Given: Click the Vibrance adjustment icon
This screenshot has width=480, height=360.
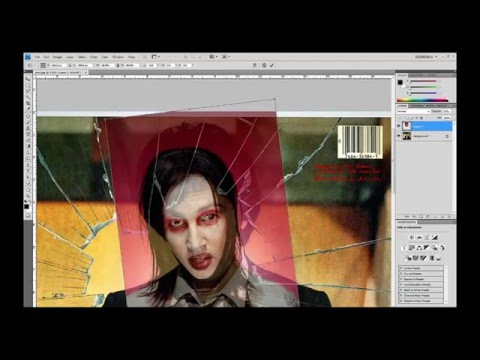Looking at the screenshot, I should click(x=404, y=248).
